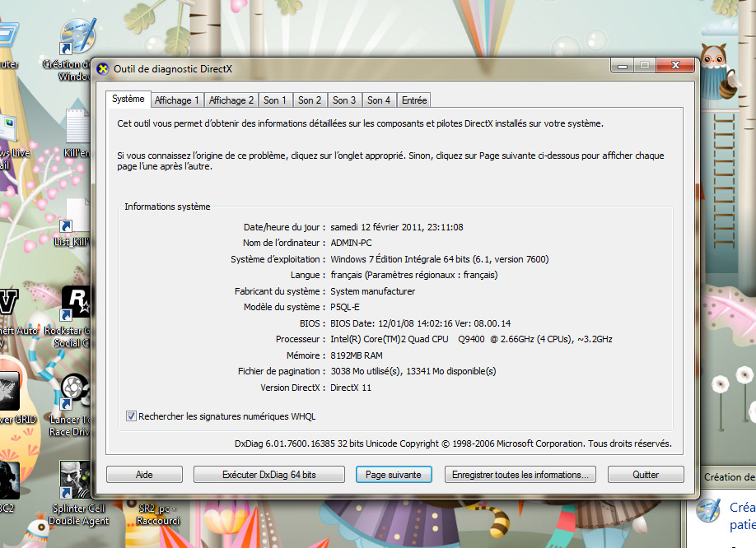Go to the Son 4 tab
Image resolution: width=756 pixels, height=548 pixels.
click(379, 100)
